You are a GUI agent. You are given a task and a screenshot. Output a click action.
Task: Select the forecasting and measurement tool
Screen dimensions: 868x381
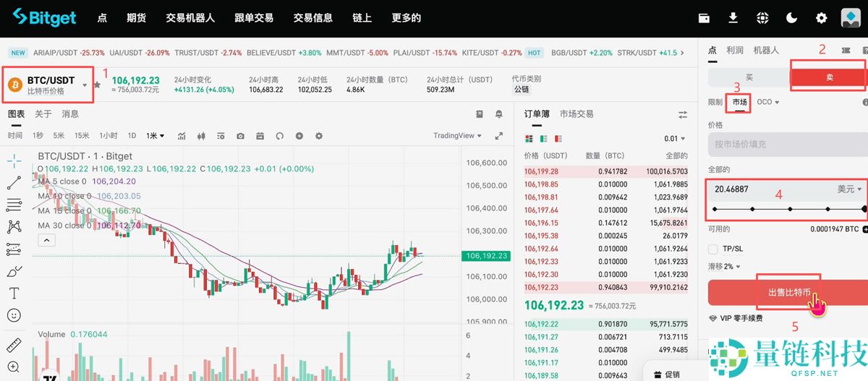click(14, 249)
